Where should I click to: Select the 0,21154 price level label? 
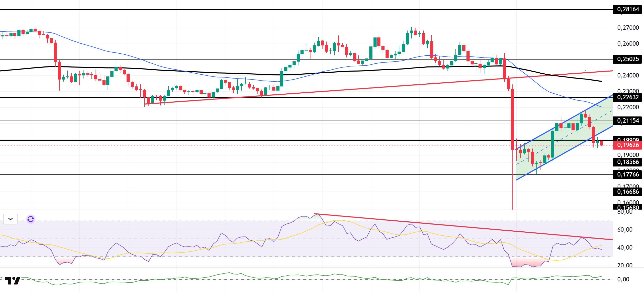point(628,121)
